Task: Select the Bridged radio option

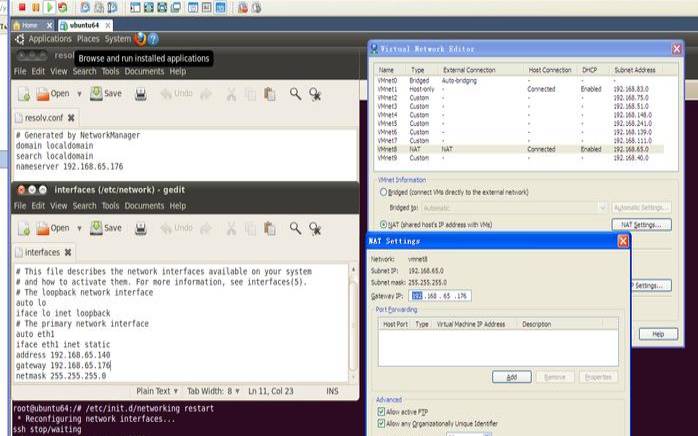Action: point(383,192)
